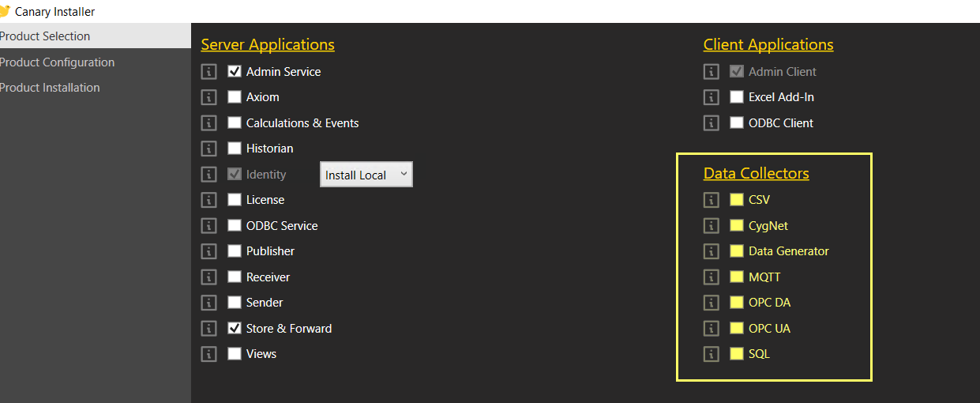The width and height of the screenshot is (980, 403).
Task: Click the info icon beside ODBC Service
Action: 208,226
